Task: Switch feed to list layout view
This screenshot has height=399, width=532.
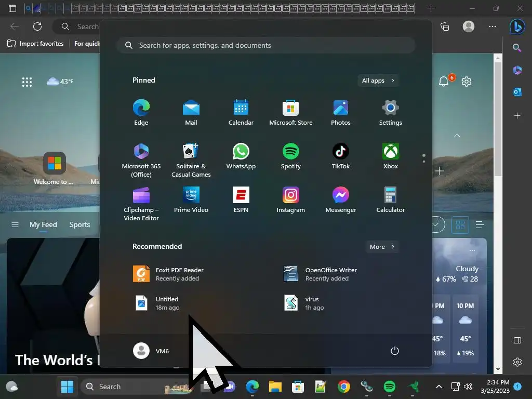Action: coord(480,224)
